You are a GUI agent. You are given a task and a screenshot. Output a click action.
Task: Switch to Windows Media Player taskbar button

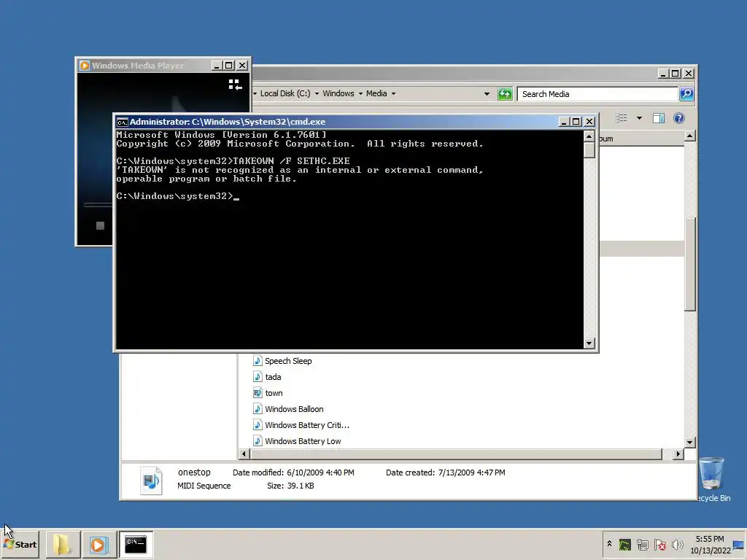tap(99, 544)
